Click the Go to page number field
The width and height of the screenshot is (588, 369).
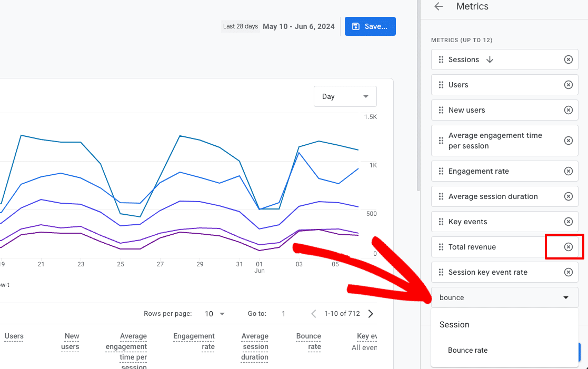pyautogui.click(x=283, y=313)
